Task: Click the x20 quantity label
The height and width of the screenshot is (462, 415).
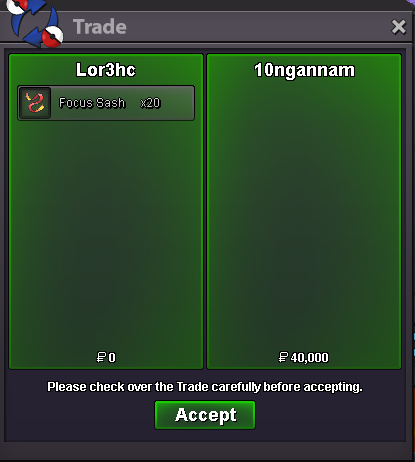Action: pyautogui.click(x=150, y=103)
